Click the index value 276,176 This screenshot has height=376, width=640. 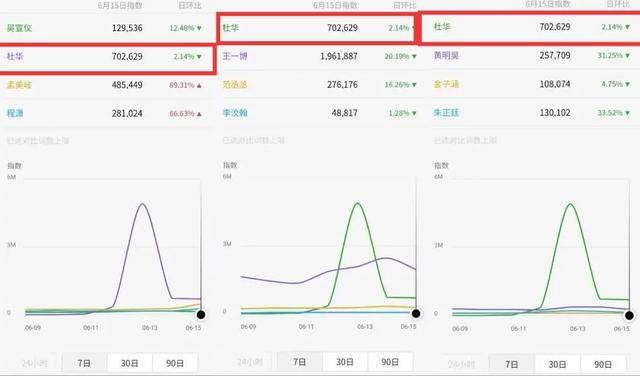342,85
